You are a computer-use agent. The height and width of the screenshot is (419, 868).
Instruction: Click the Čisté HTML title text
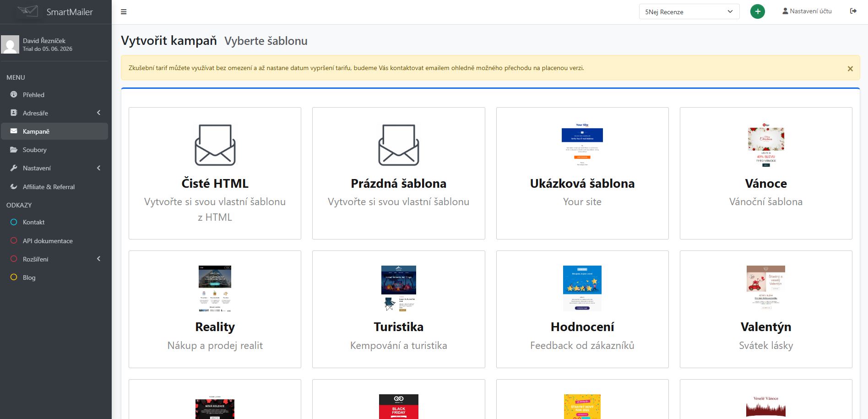click(215, 184)
